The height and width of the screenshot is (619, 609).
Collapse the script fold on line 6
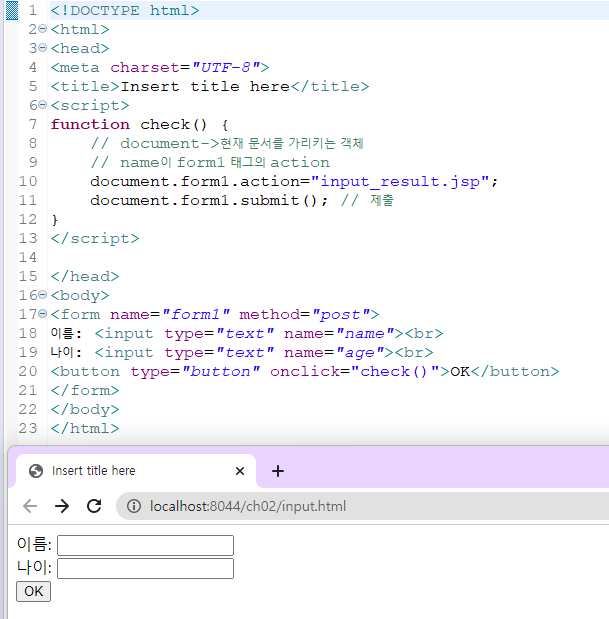(x=43, y=105)
